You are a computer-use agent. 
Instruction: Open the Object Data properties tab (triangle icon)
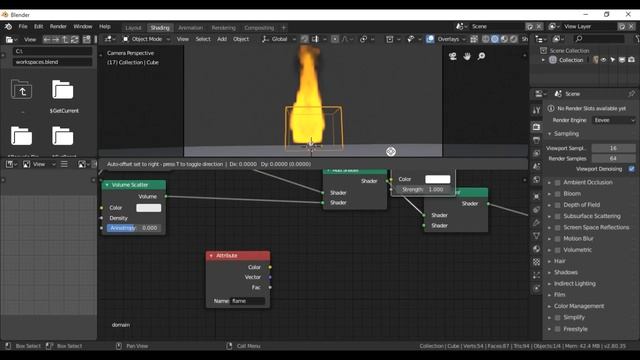[x=536, y=236]
